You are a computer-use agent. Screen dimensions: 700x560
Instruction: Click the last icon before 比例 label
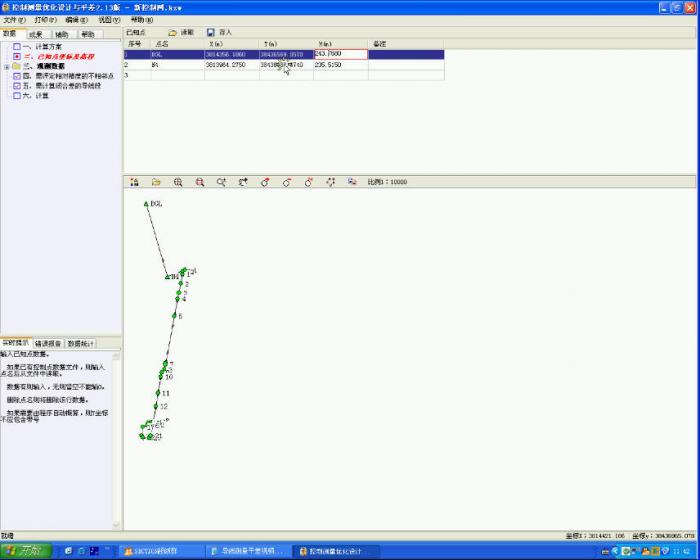click(352, 182)
